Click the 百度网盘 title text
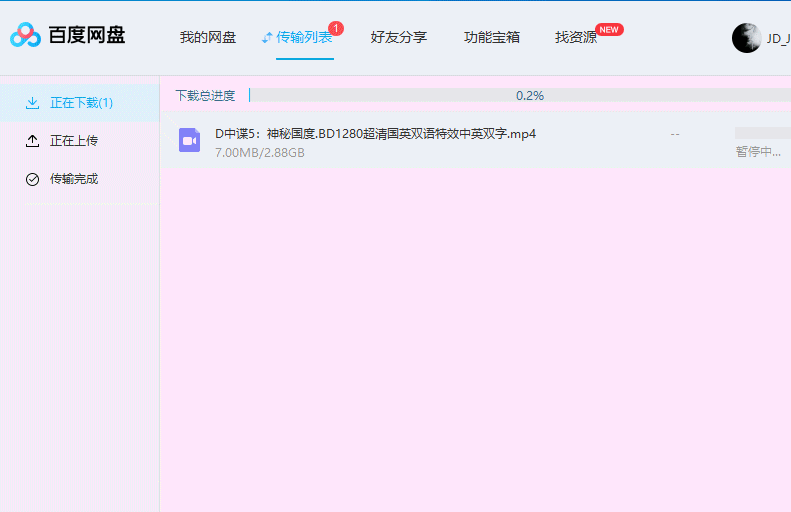 click(87, 35)
